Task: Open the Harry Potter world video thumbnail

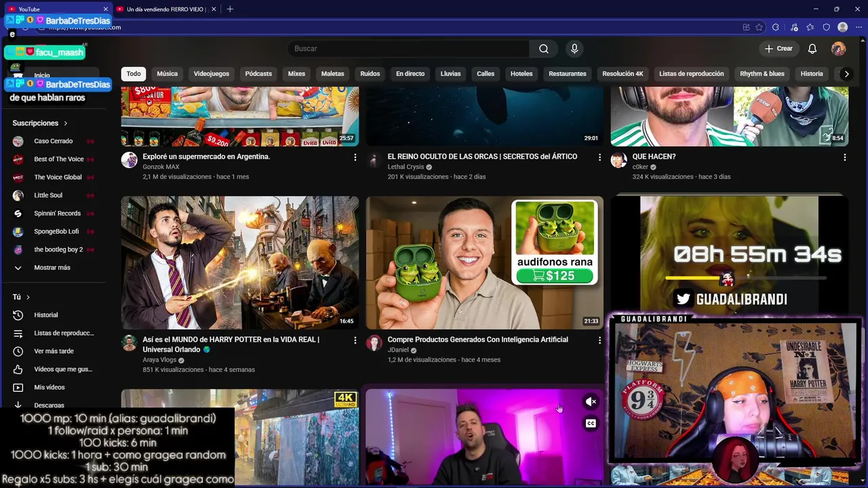Action: point(240,263)
